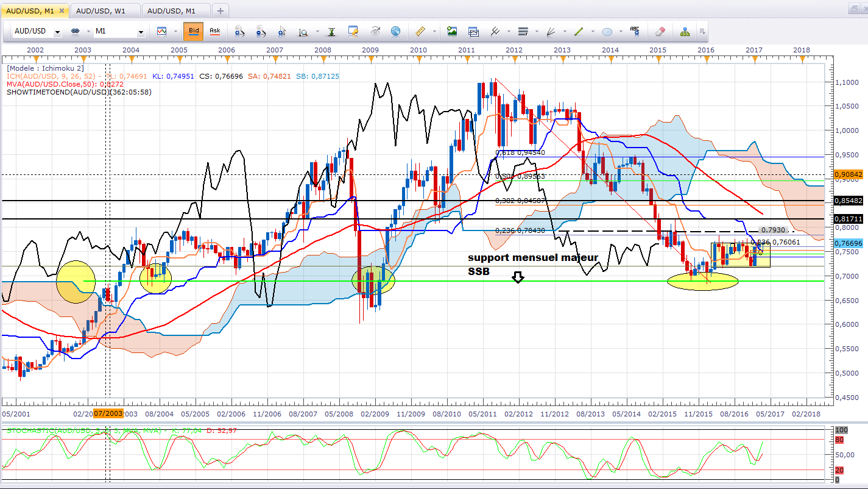Select the Fibonacci retracement lines tool

point(522,31)
